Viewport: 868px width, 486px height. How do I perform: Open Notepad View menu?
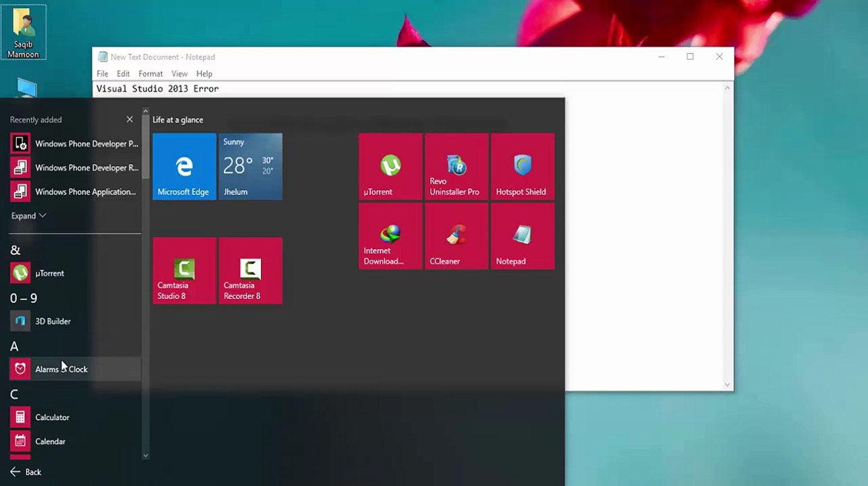pos(179,74)
